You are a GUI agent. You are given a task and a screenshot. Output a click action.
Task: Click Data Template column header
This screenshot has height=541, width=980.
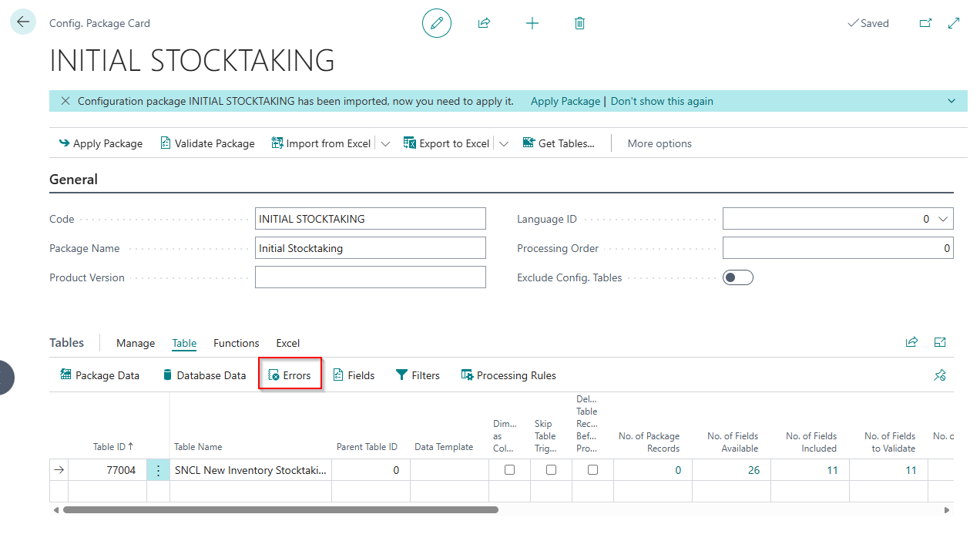[444, 447]
